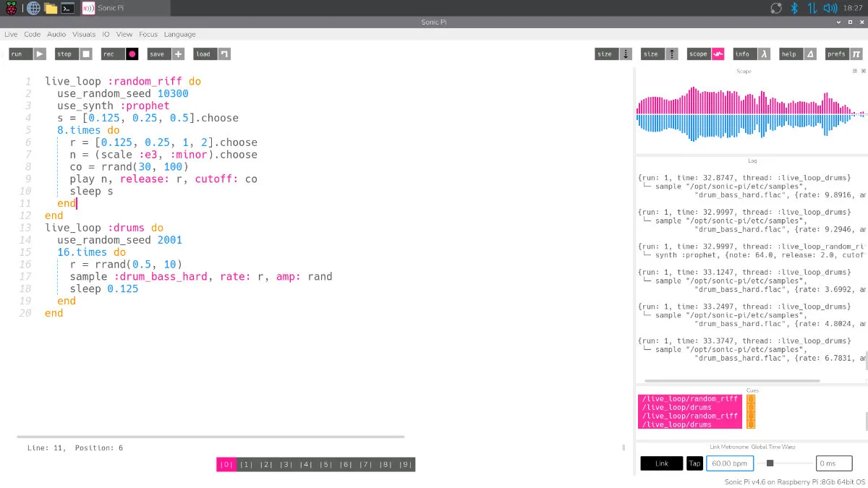Open the Live menu
This screenshot has width=868, height=488.
click(11, 34)
